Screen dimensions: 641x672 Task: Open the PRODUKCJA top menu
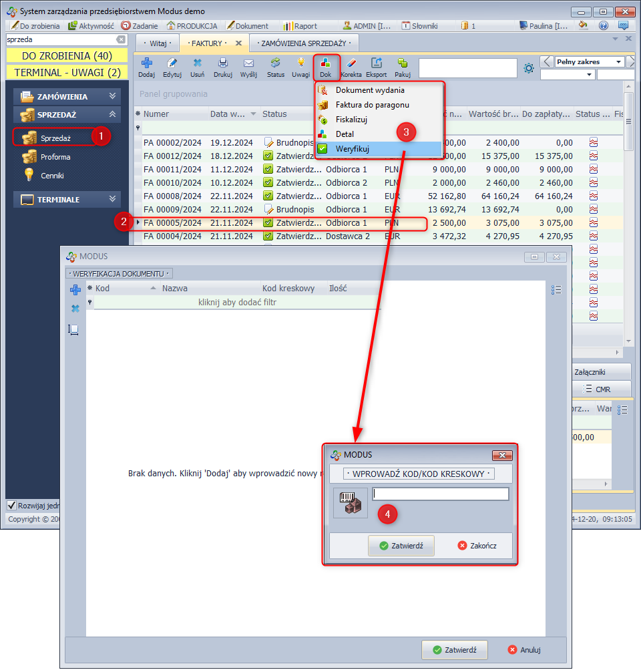(x=192, y=25)
